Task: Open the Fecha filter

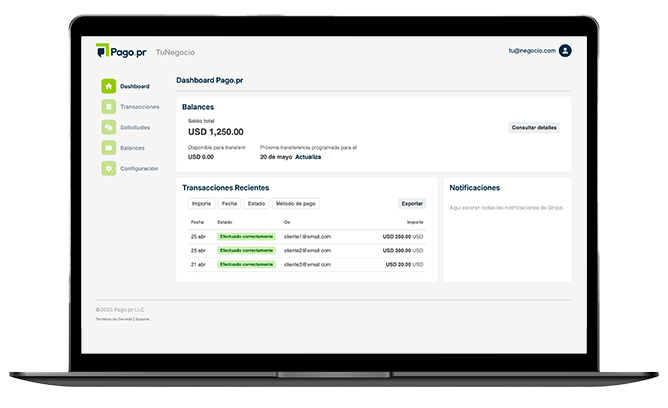Action: click(229, 203)
